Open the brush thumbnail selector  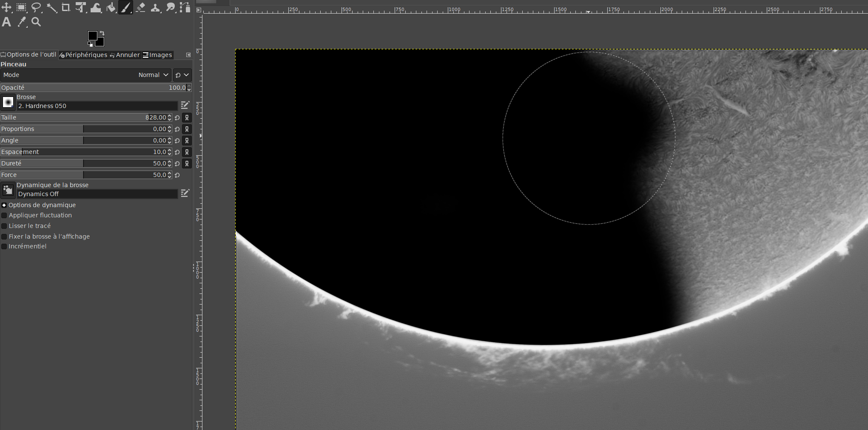8,103
